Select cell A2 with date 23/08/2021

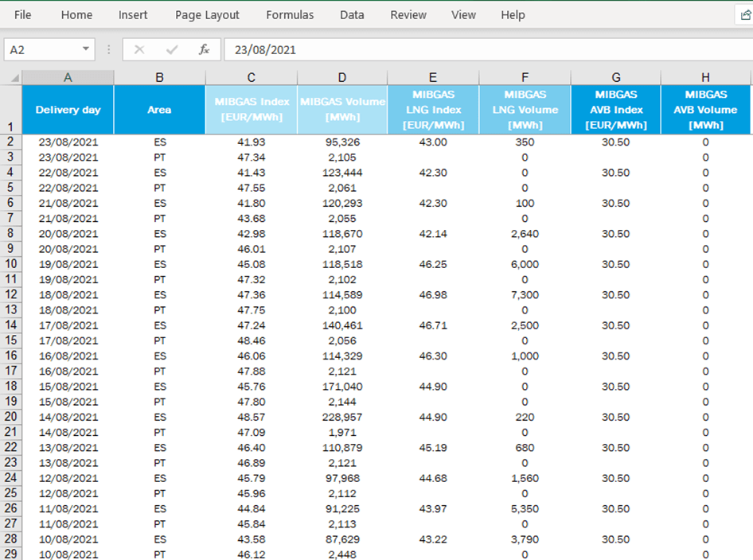pos(68,142)
